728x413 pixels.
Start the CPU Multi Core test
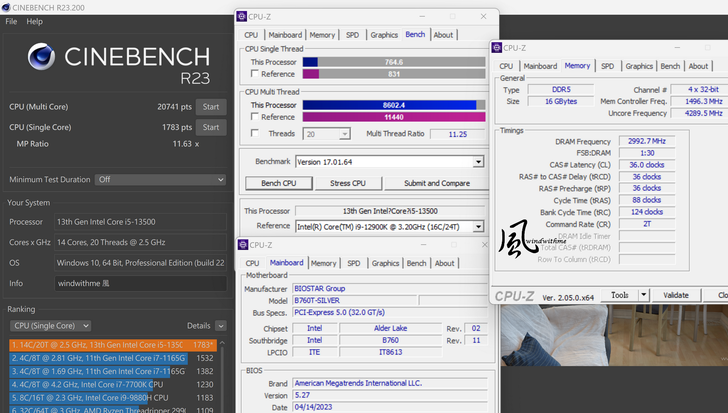click(210, 106)
